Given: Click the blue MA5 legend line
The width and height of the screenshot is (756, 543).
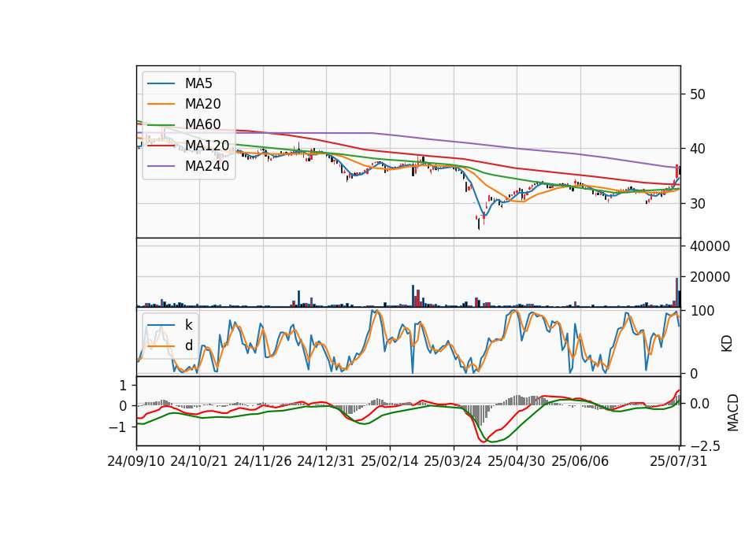Looking at the screenshot, I should point(161,83).
